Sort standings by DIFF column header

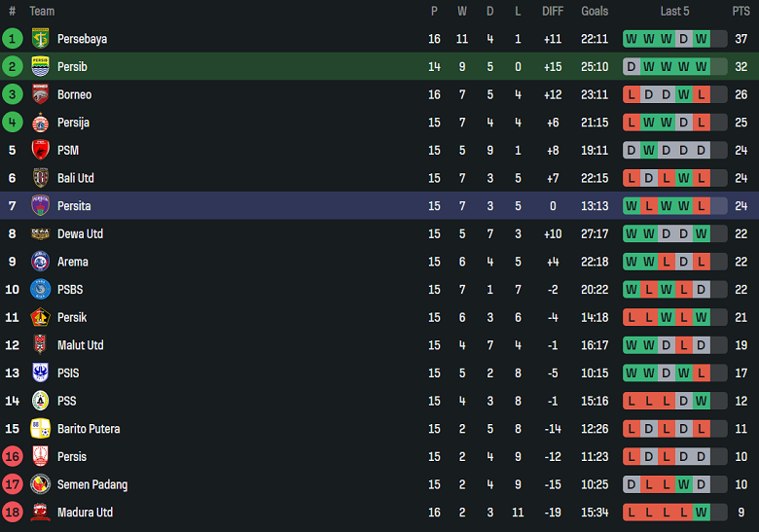(x=553, y=12)
